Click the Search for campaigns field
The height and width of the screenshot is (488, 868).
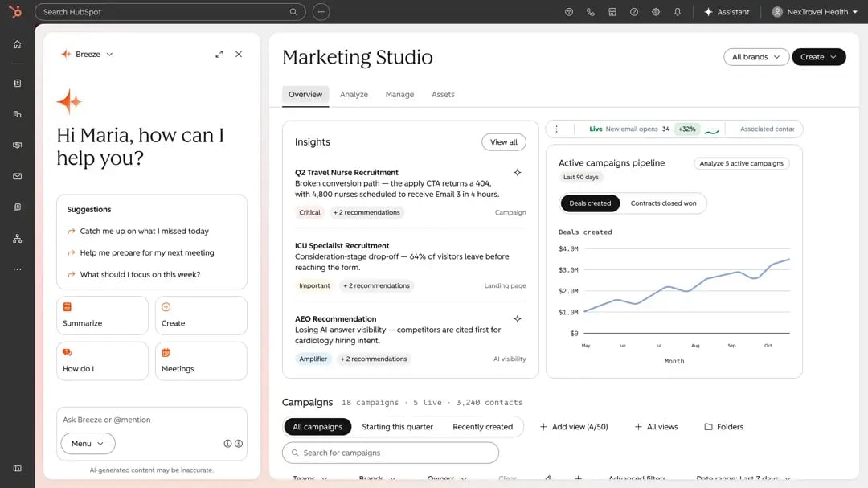click(x=391, y=453)
